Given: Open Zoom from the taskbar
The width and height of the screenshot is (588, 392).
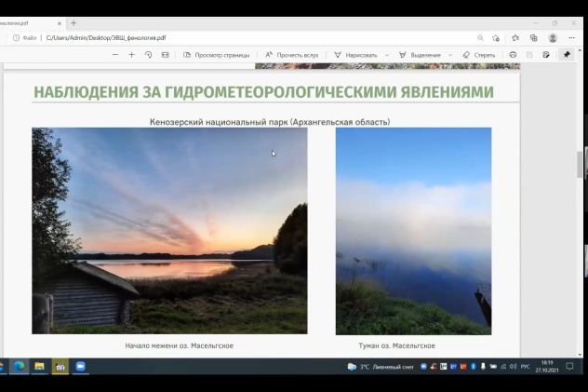Looking at the screenshot, I should 81,366.
